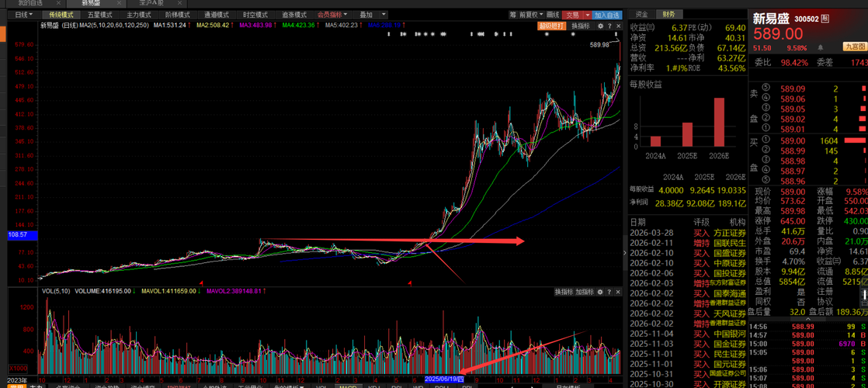Click 换指标 on the main chart
The width and height of the screenshot is (868, 388).
[x=581, y=26]
